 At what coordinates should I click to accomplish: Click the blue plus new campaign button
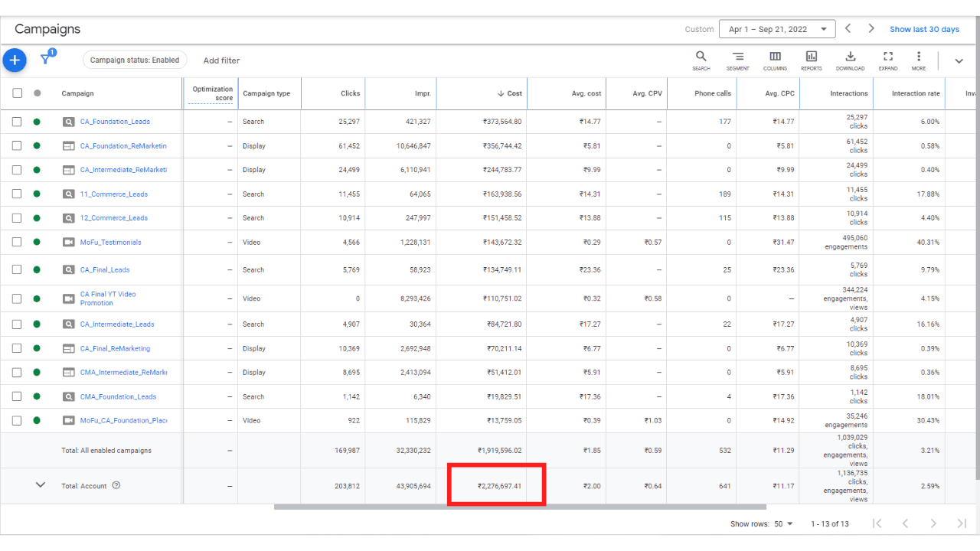pyautogui.click(x=15, y=60)
